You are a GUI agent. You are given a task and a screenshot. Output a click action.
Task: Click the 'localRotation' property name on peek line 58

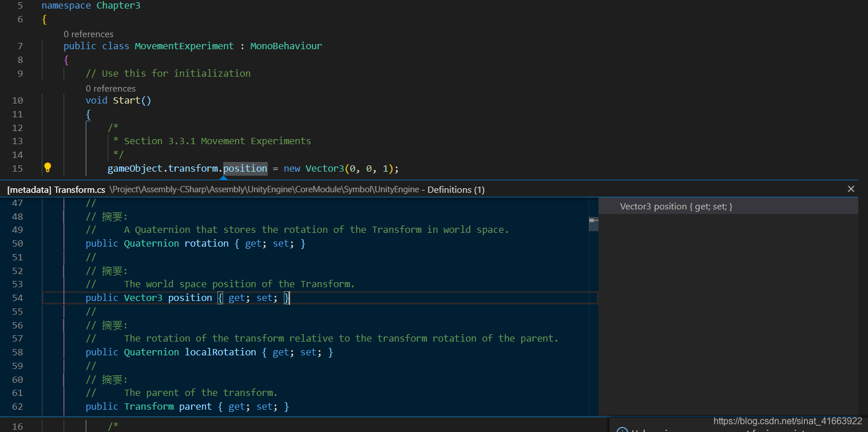pos(220,352)
